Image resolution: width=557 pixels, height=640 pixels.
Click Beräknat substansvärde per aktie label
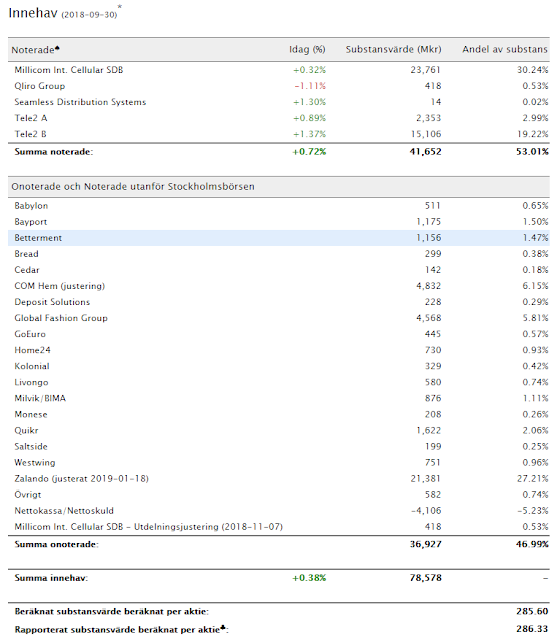(x=111, y=611)
